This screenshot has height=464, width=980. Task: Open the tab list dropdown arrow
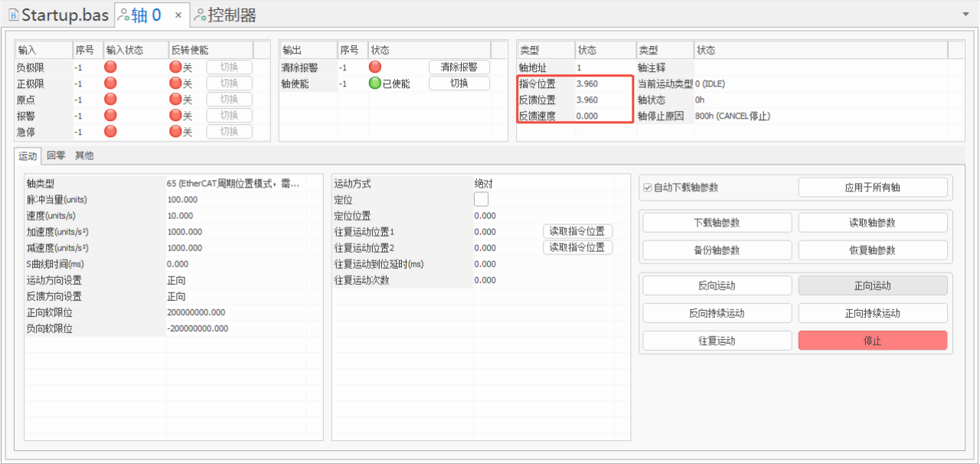[965, 15]
